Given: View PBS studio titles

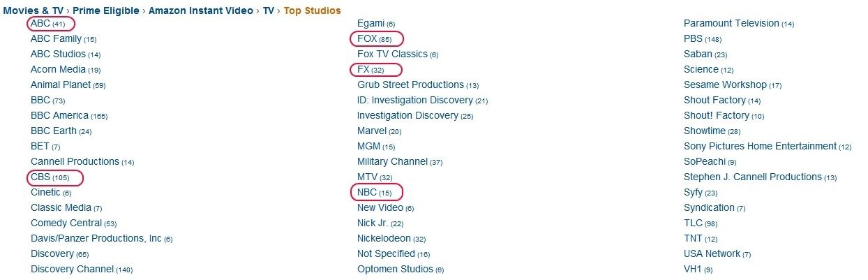Looking at the screenshot, I should coord(693,39).
